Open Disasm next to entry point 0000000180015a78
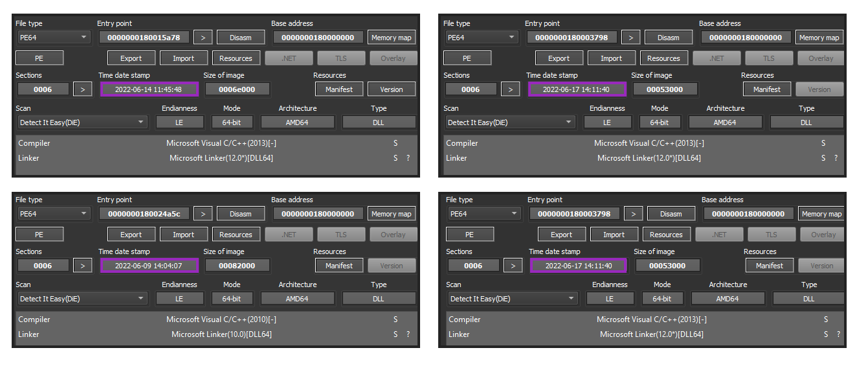This screenshot has width=868, height=372. pos(240,38)
